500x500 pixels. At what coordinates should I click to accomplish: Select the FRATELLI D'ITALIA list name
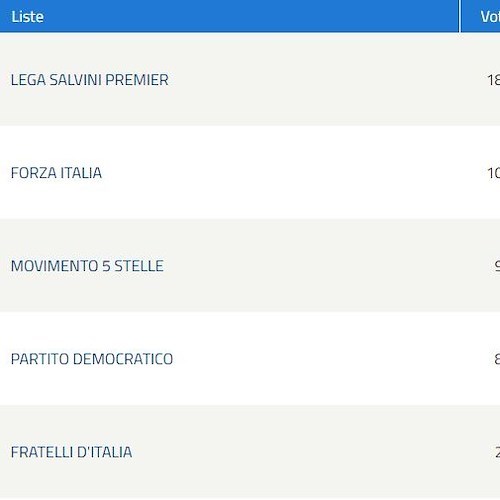coord(72,452)
